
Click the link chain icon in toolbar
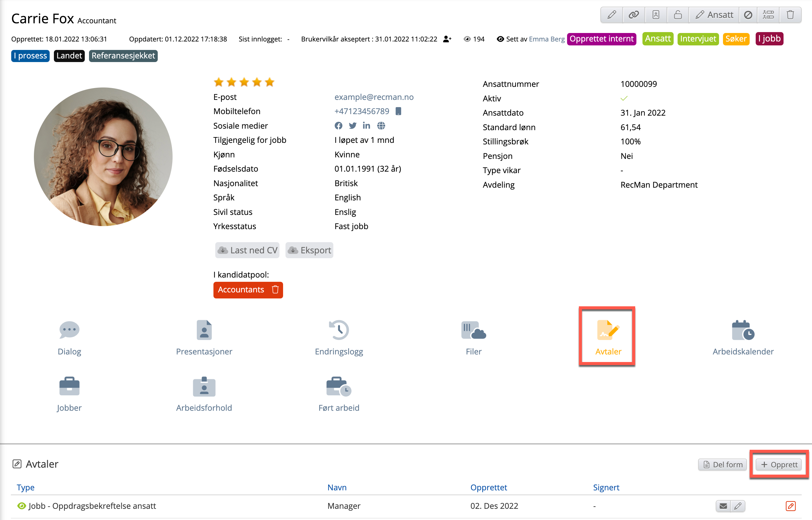pyautogui.click(x=633, y=15)
